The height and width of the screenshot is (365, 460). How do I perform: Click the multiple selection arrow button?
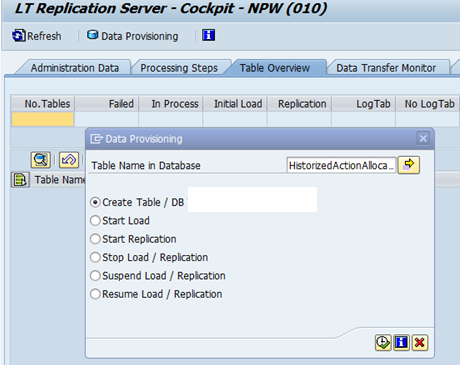pos(409,165)
